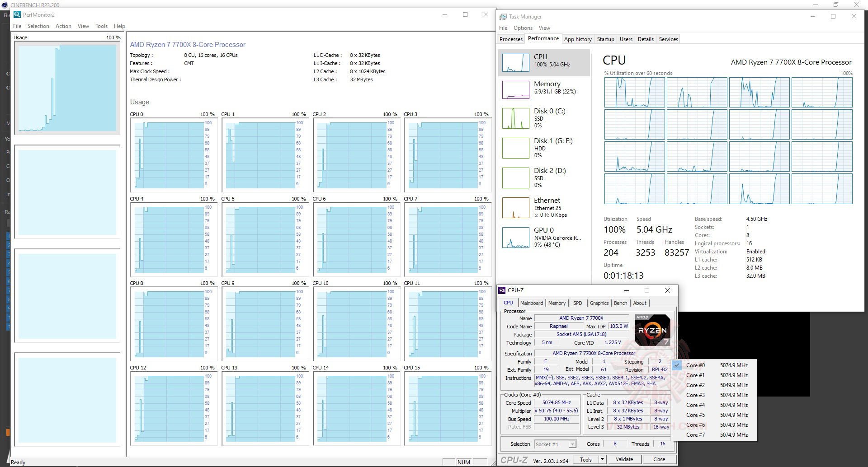
Task: Click the Core Speed value '5074.85 MHz'
Action: pyautogui.click(x=557, y=403)
